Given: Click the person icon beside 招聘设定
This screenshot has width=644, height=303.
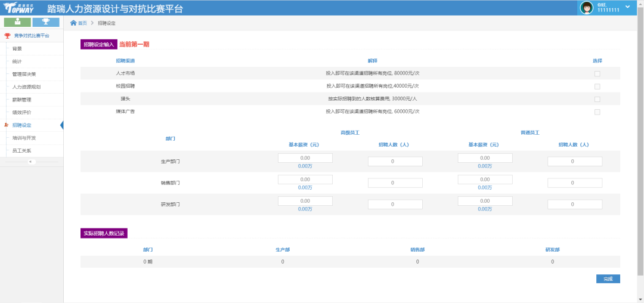Looking at the screenshot, I should point(7,125).
